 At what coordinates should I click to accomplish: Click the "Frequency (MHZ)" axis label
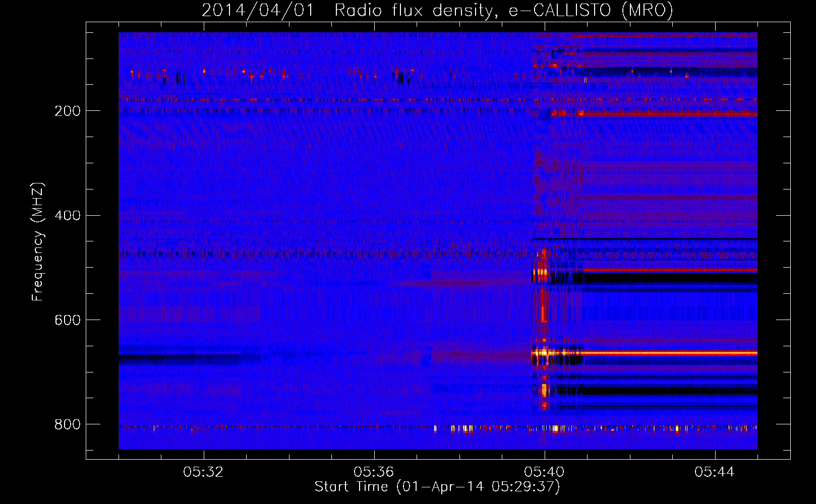tap(37, 242)
